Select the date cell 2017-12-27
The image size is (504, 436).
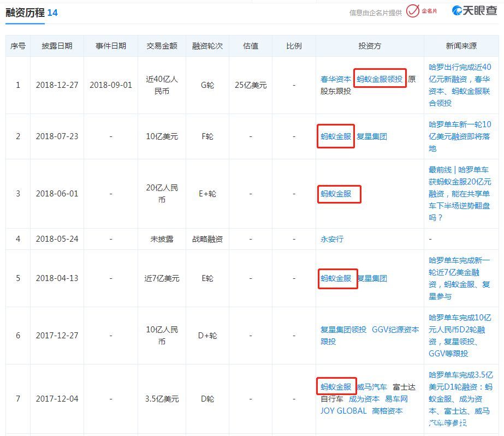pos(57,336)
